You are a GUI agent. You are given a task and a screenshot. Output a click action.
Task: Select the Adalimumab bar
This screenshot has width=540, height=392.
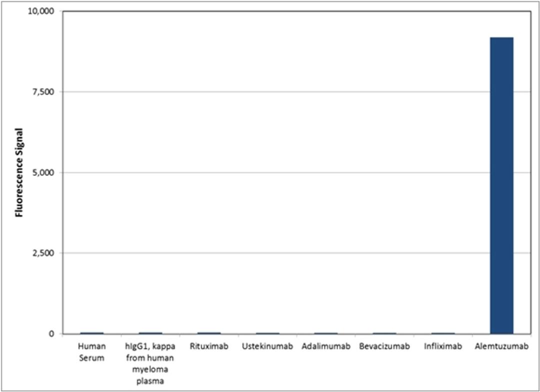pos(326,332)
